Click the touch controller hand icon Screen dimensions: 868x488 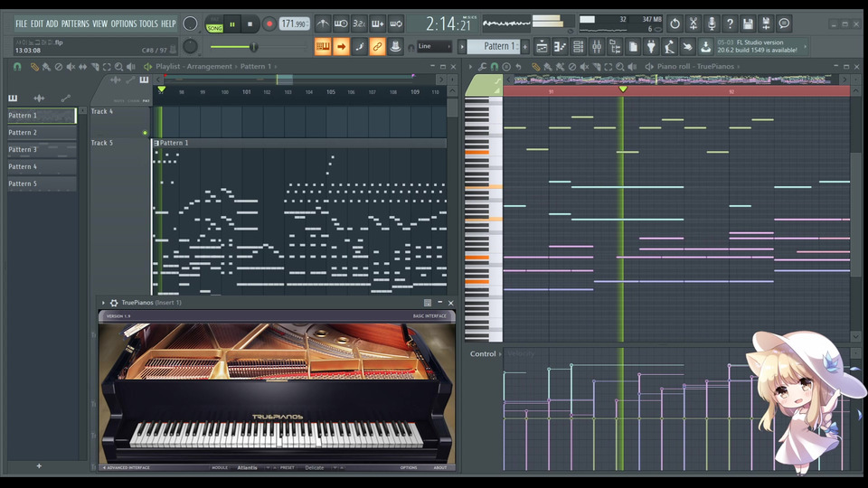click(687, 47)
